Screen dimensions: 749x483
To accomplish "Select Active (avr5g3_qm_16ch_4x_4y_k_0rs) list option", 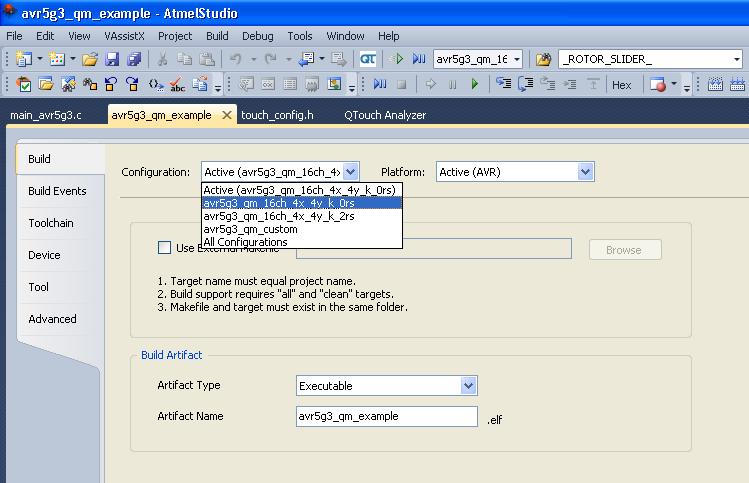I will coord(302,190).
